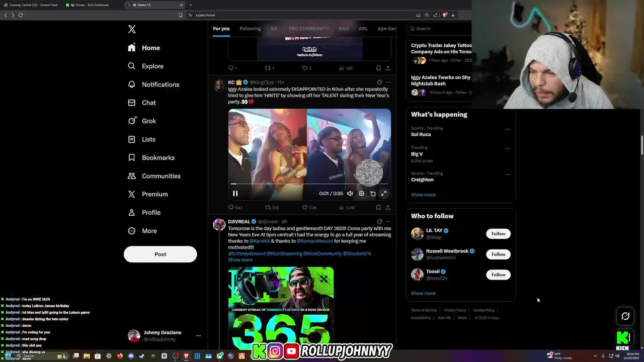Pause the Iggy Azalea video
This screenshot has width=644, height=362.
tap(235, 194)
